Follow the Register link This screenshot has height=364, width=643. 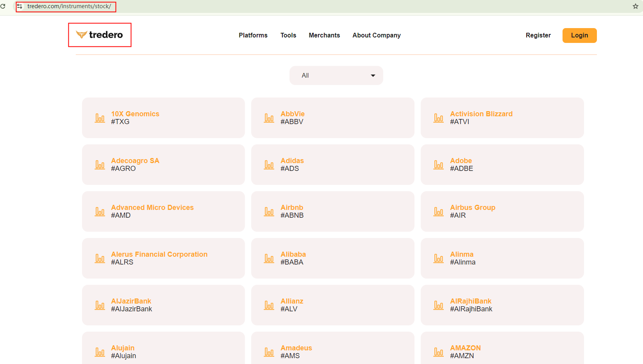click(x=538, y=36)
